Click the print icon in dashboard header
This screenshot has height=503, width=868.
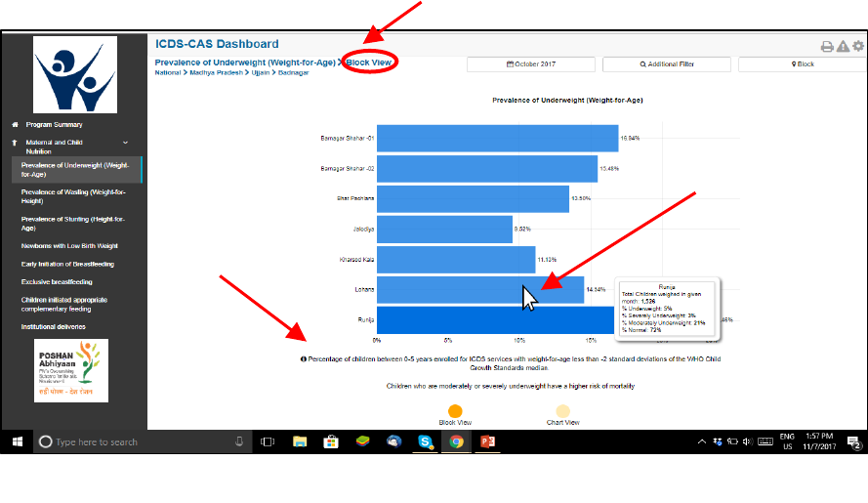pos(827,47)
